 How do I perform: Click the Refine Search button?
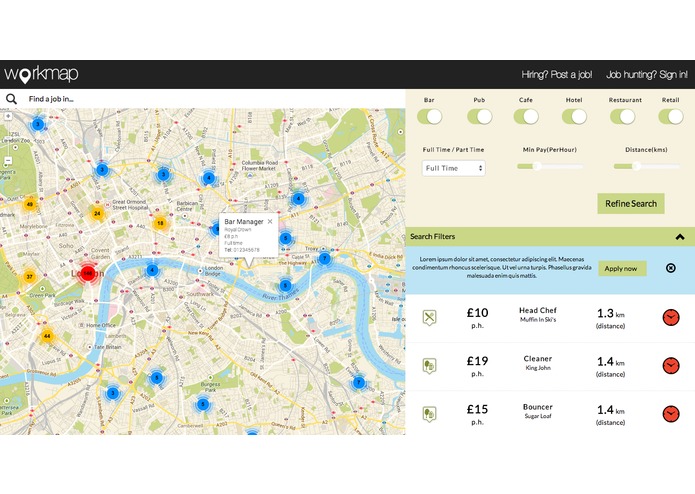(x=631, y=203)
